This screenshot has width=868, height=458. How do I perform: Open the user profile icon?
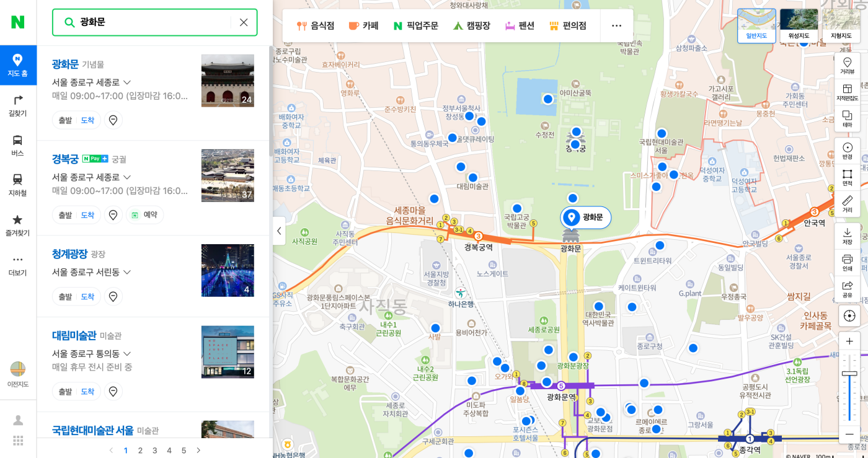pos(18,420)
